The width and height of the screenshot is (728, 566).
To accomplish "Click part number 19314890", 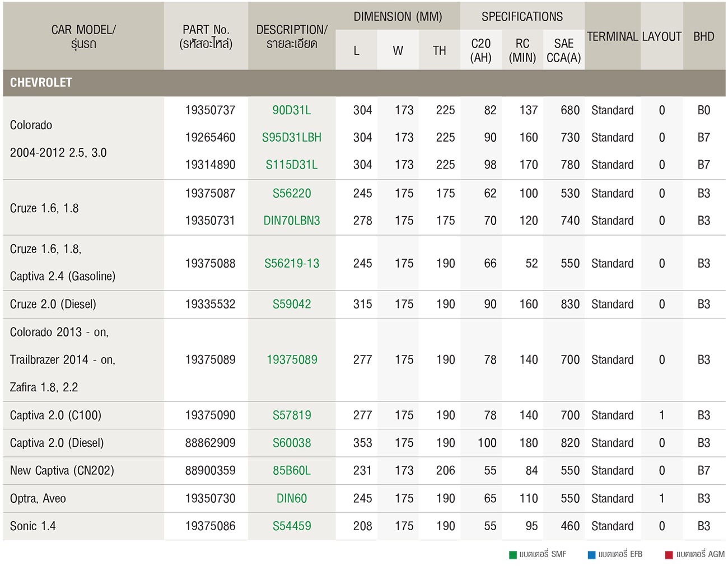I will click(211, 165).
